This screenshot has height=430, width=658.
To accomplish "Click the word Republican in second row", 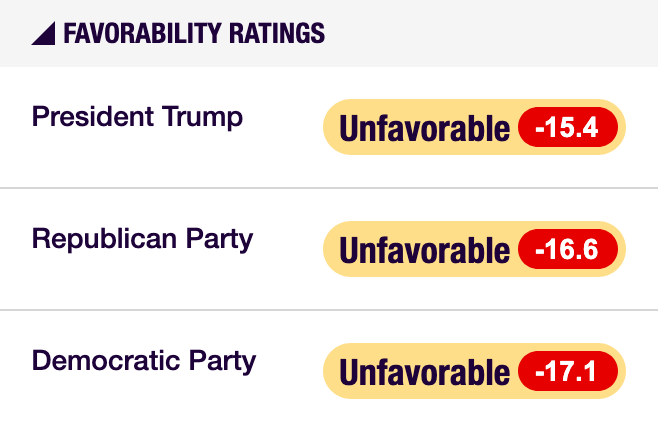I will click(x=104, y=239).
